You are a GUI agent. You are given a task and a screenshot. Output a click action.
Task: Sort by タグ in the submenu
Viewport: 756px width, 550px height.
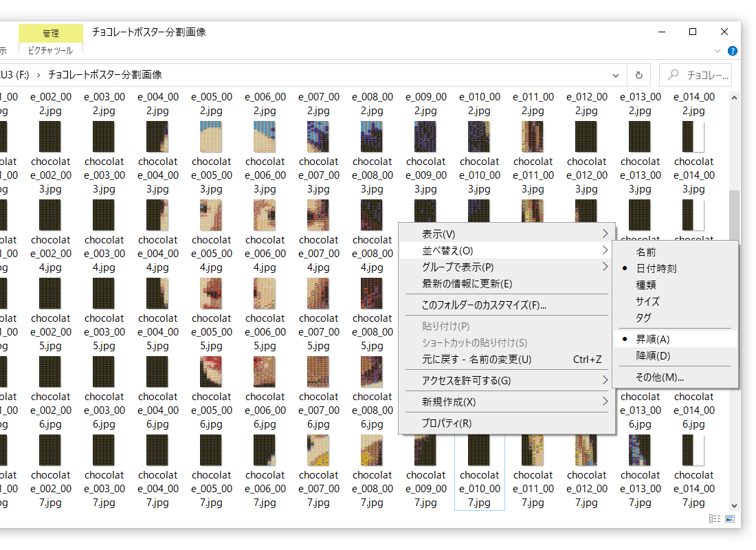(x=676, y=318)
